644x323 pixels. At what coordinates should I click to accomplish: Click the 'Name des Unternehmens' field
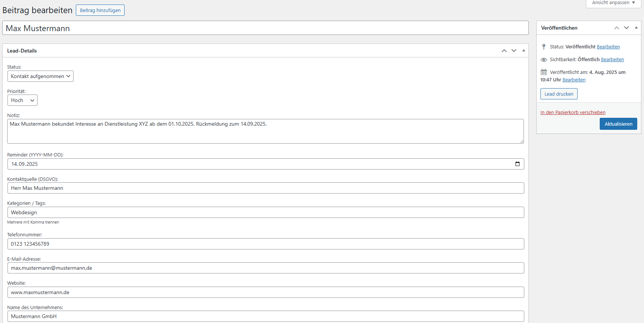(266, 316)
